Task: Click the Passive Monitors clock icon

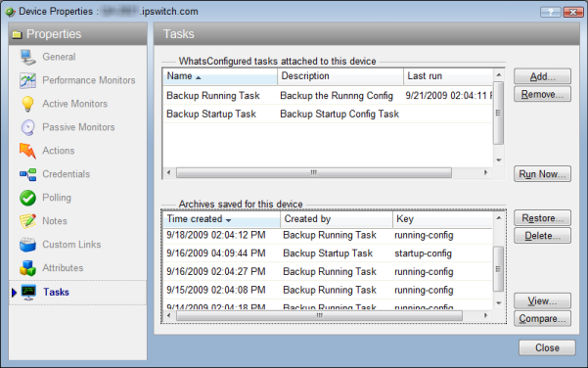Action: (x=27, y=127)
